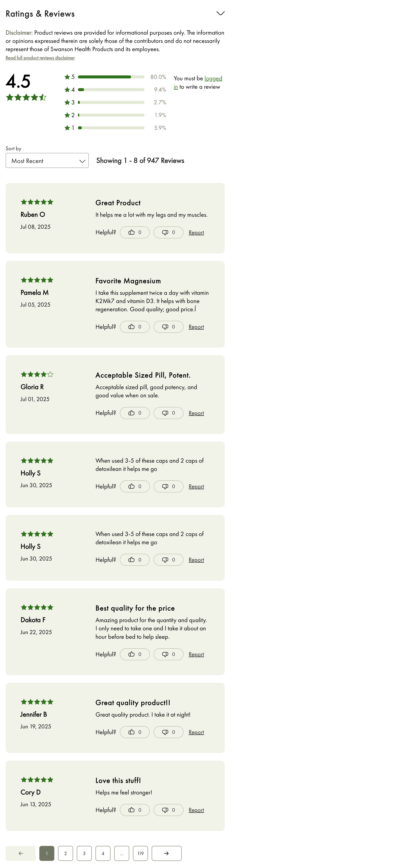The height and width of the screenshot is (868, 412).
Task: Collapse the Ratings & Reviews section
Action: pos(220,13)
